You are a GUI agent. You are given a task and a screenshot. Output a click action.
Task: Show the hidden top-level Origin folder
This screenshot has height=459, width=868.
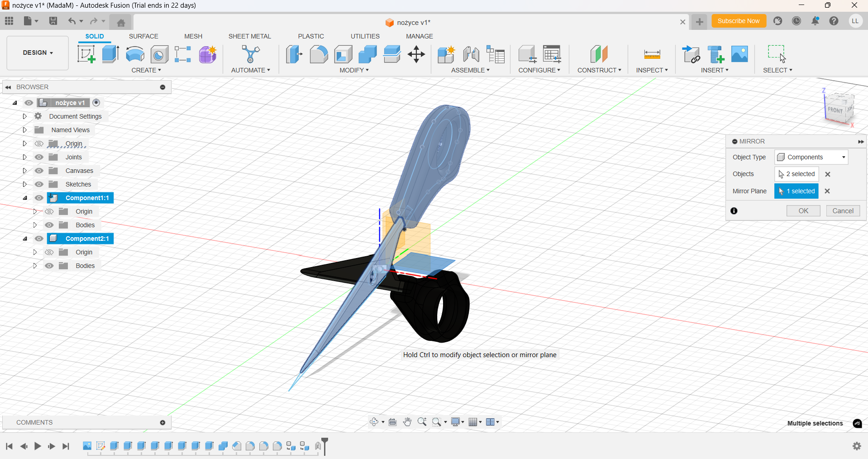[x=39, y=143]
